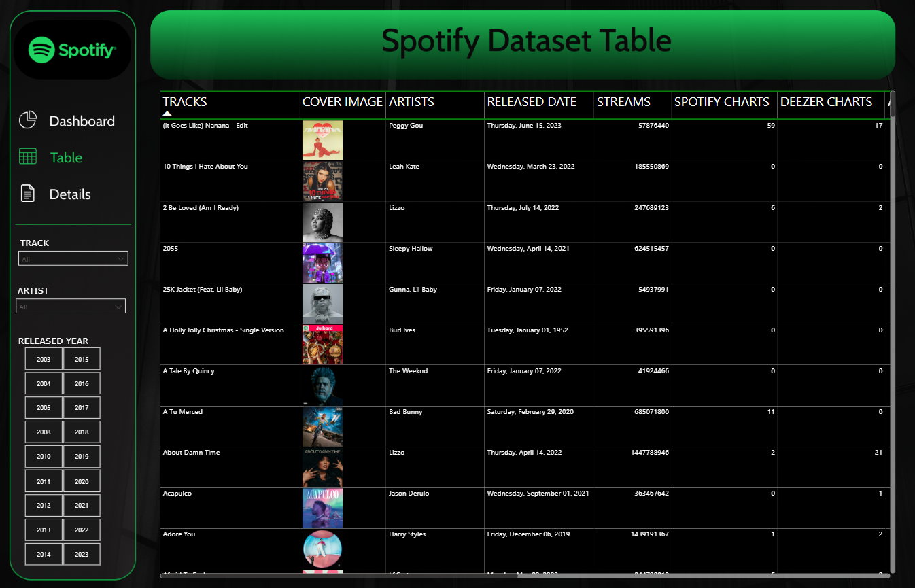Click the artist cell "Leah Kate"
The width and height of the screenshot is (915, 588).
(x=404, y=167)
